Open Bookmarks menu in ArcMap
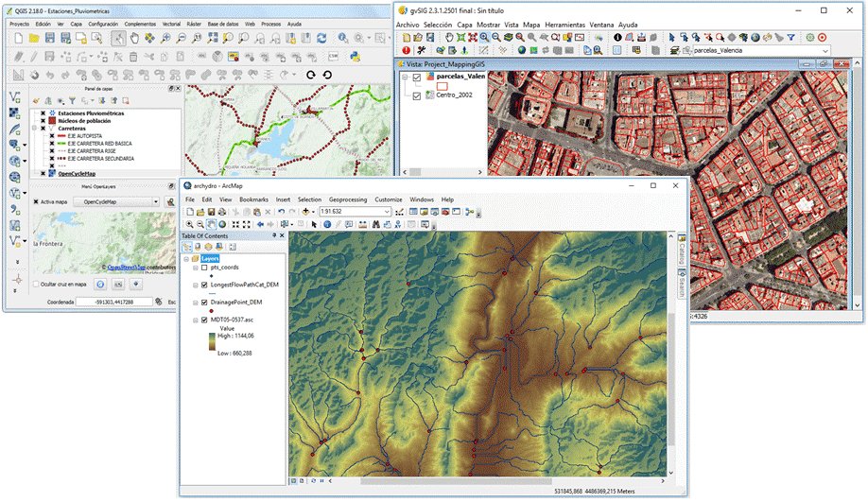This screenshot has width=868, height=502. 253,199
